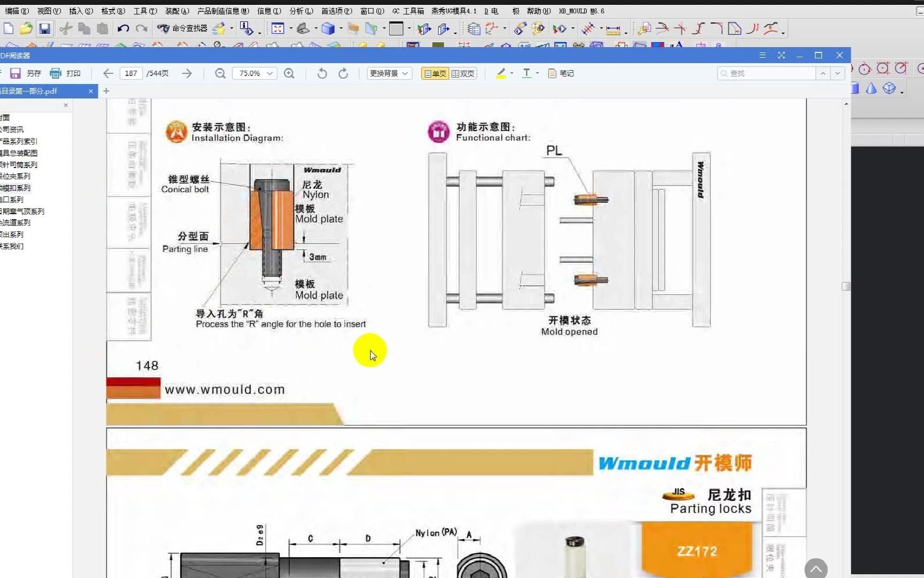
Task: Open the 装配 assembly menu
Action: 175,11
